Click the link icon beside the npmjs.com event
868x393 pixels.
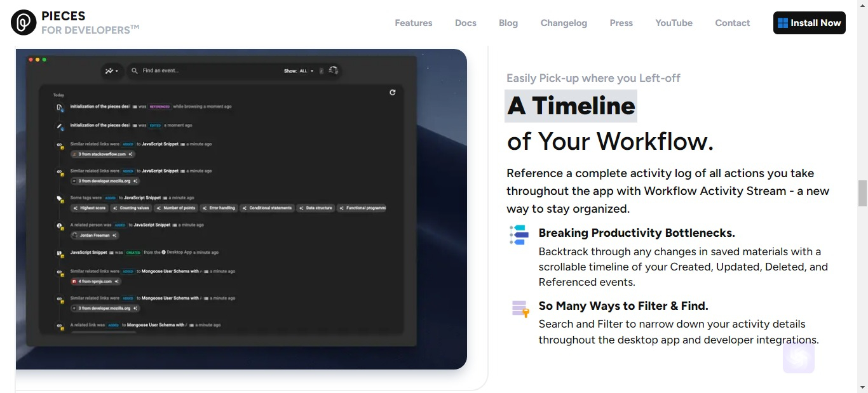(x=60, y=272)
